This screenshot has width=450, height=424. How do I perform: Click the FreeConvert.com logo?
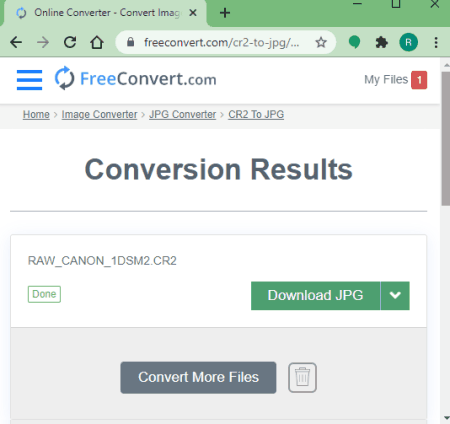pyautogui.click(x=135, y=79)
